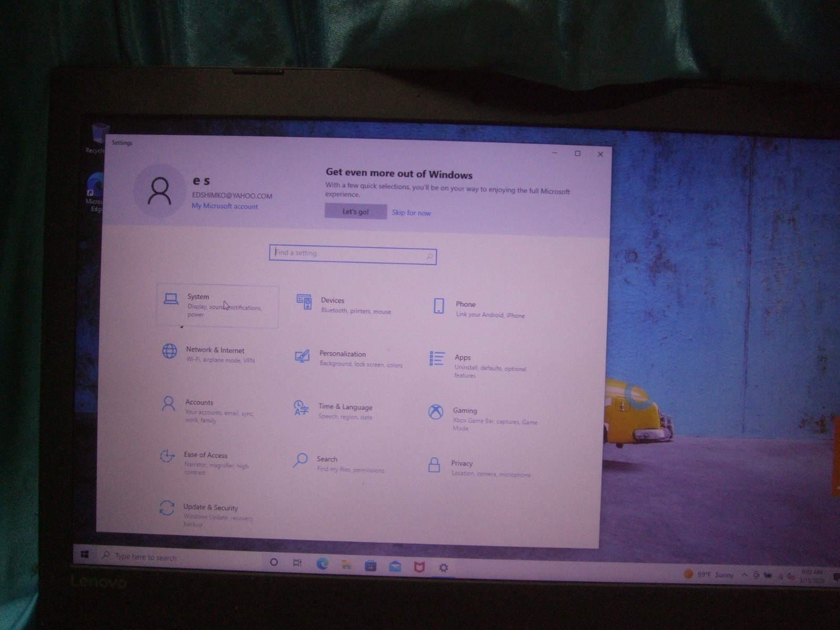This screenshot has height=630, width=840.
Task: Open Mail app from taskbar
Action: (x=395, y=566)
